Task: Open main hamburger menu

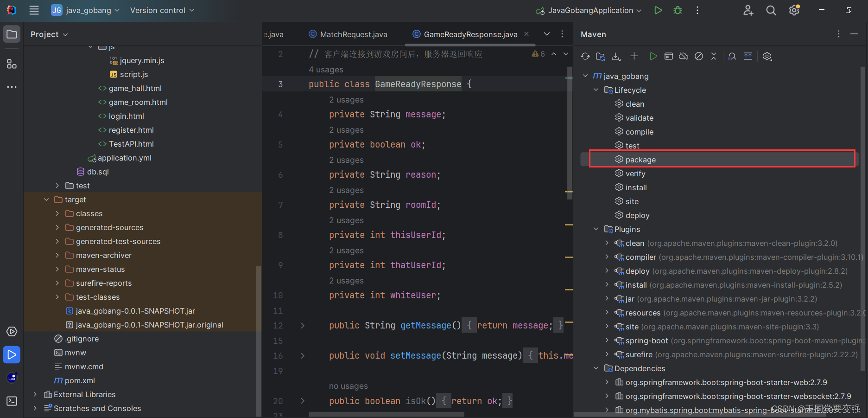Action: tap(34, 10)
